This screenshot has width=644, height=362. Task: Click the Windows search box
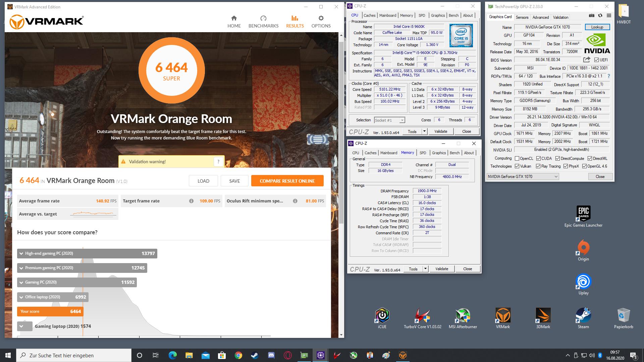tap(74, 355)
